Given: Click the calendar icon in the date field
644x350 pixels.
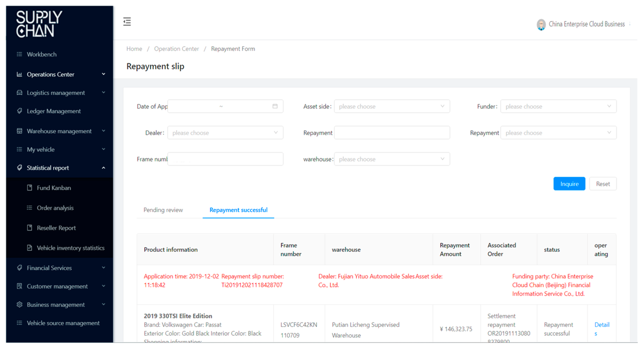Looking at the screenshot, I should point(275,106).
